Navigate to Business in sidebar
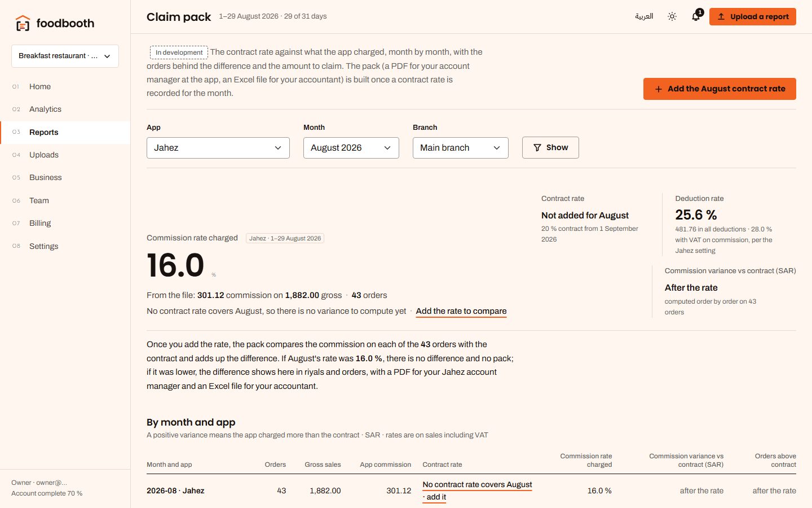This screenshot has height=508, width=812. [x=65, y=177]
